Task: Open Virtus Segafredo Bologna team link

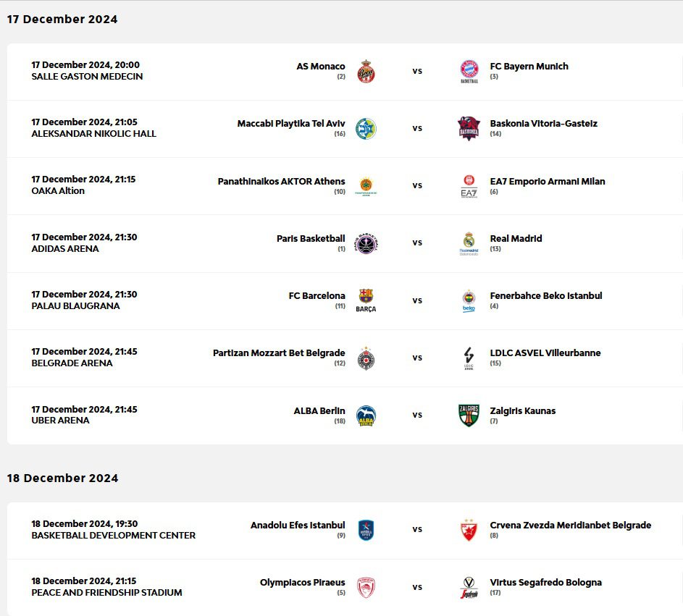Action: [x=546, y=583]
